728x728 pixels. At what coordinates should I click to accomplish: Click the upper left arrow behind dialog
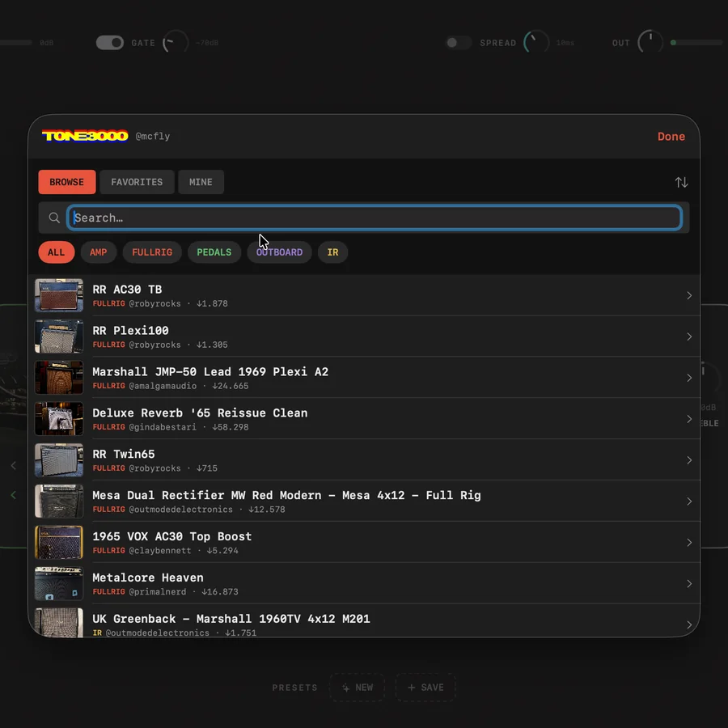[14, 465]
